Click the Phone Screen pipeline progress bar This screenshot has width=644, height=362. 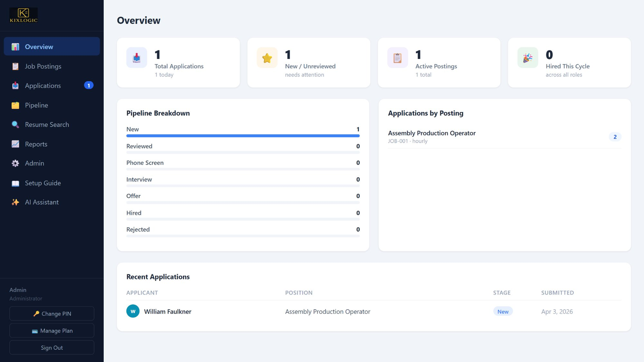click(243, 169)
